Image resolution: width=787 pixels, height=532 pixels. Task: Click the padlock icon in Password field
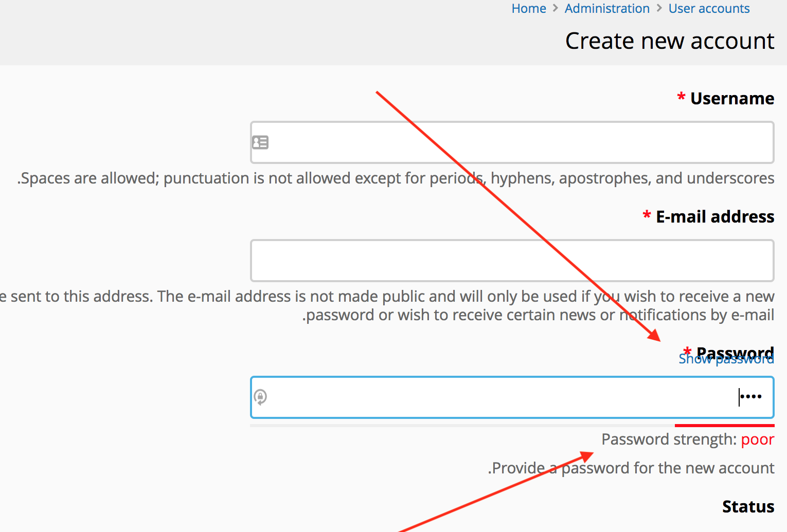pos(261,397)
